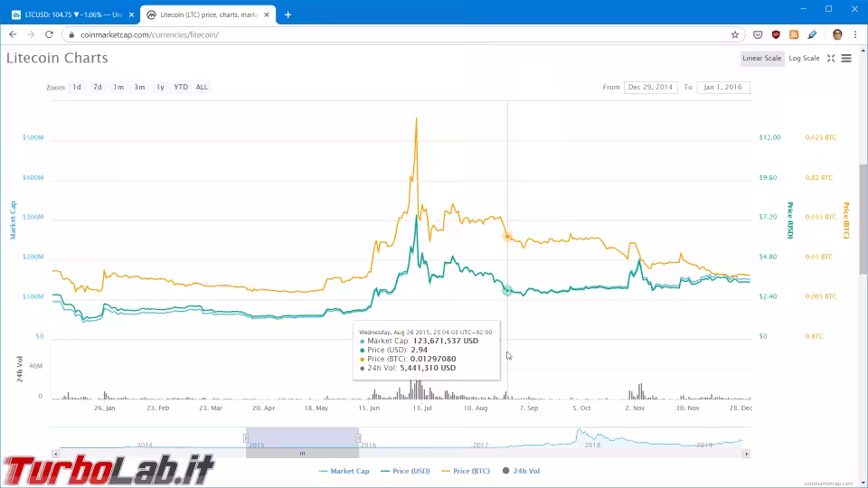Toggle fullscreen chart view icon
The height and width of the screenshot is (488, 868).
[x=831, y=58]
